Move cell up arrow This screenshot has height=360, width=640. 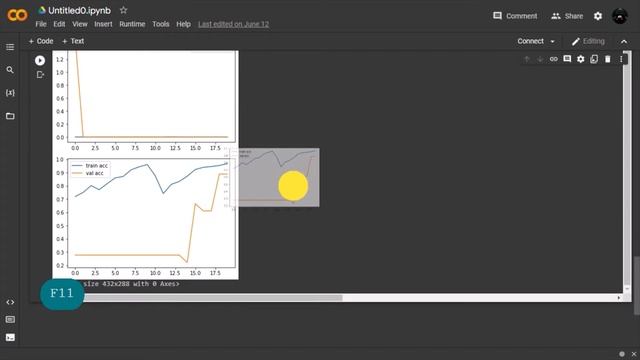[527, 59]
